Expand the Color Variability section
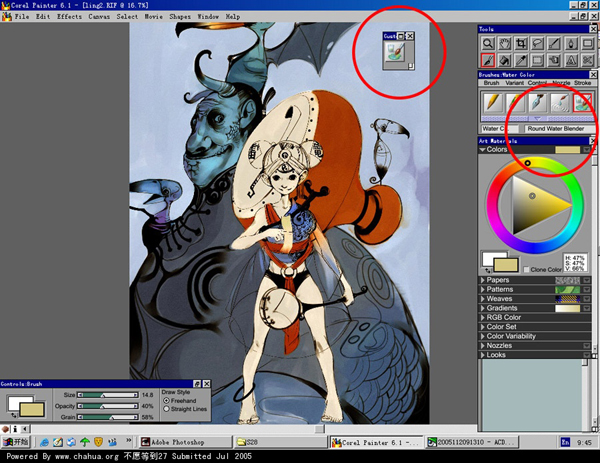Screen dimensions: 600x463 click(483, 336)
